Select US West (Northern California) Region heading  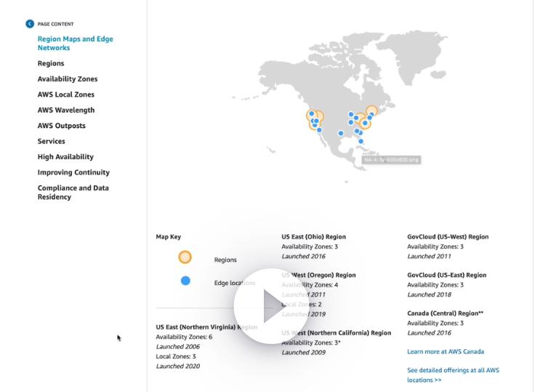(337, 332)
